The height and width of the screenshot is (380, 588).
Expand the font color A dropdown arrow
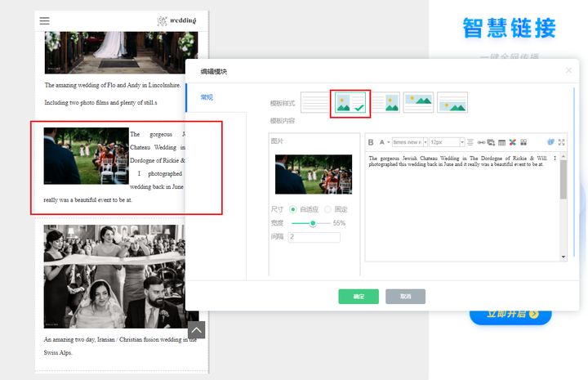[389, 142]
